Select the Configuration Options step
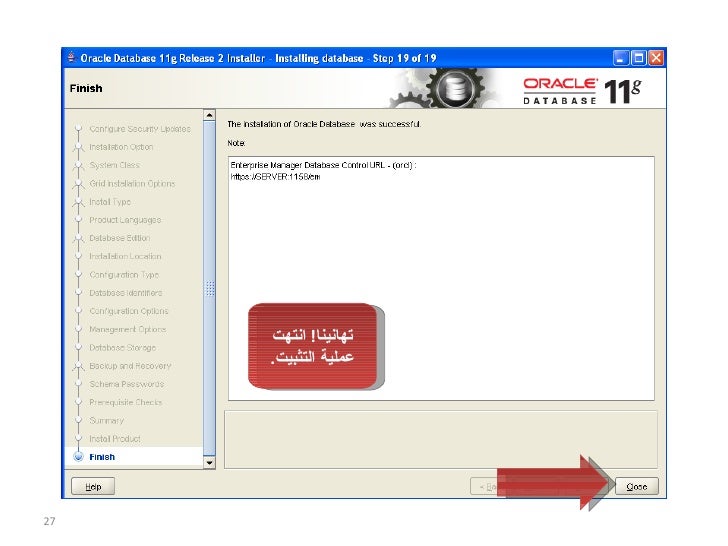 [129, 311]
